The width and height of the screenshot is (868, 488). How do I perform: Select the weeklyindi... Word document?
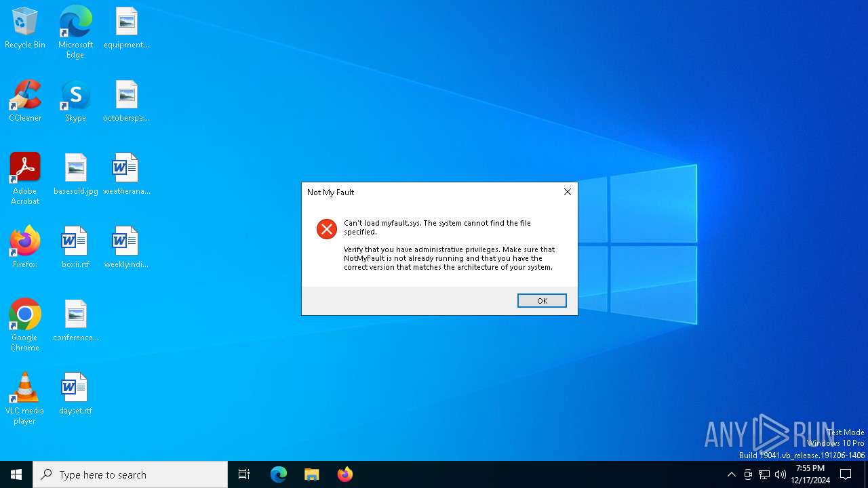126,248
